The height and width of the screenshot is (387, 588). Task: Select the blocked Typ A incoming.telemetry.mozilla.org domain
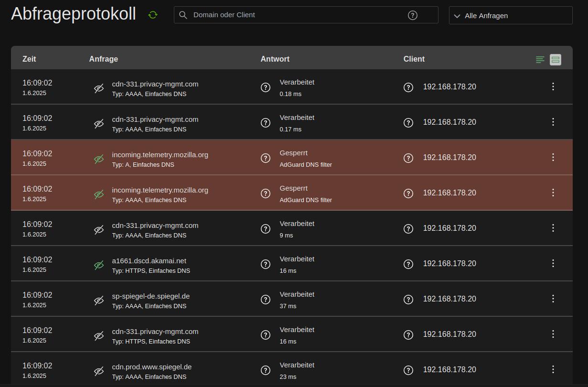coord(160,155)
